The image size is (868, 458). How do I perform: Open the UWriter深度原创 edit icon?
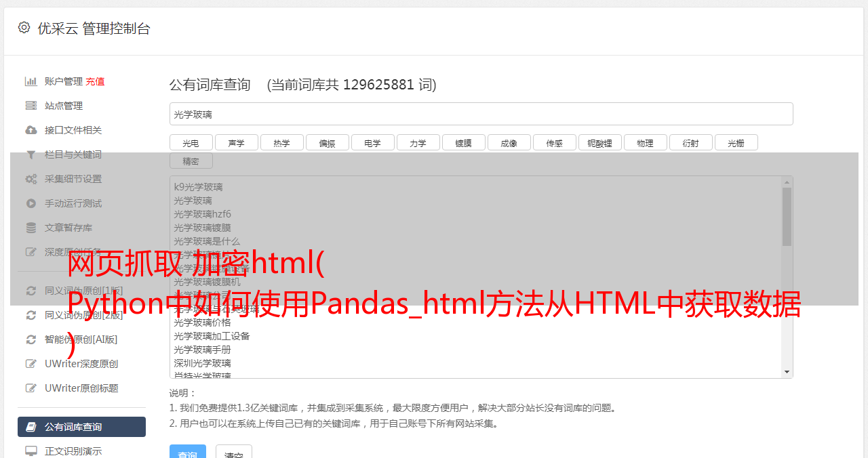[31, 364]
